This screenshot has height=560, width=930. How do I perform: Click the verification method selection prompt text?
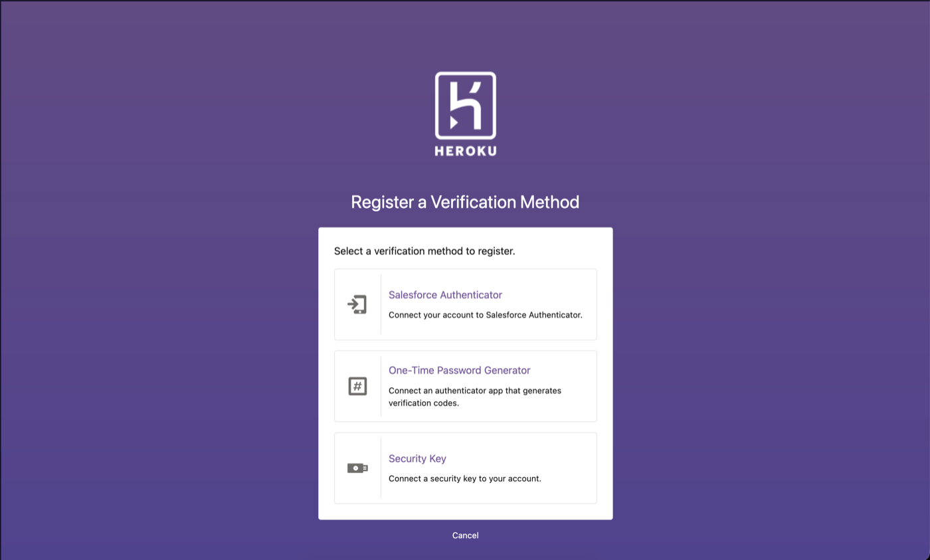(x=425, y=251)
